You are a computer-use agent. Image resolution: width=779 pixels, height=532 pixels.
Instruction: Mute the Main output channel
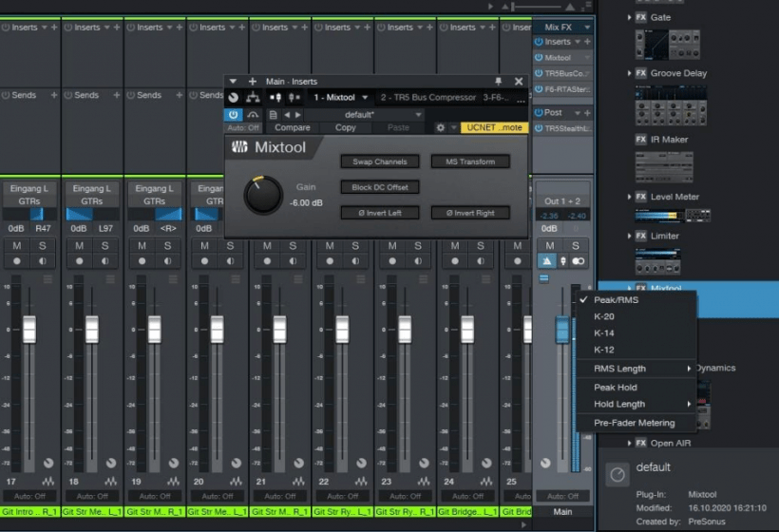point(550,246)
